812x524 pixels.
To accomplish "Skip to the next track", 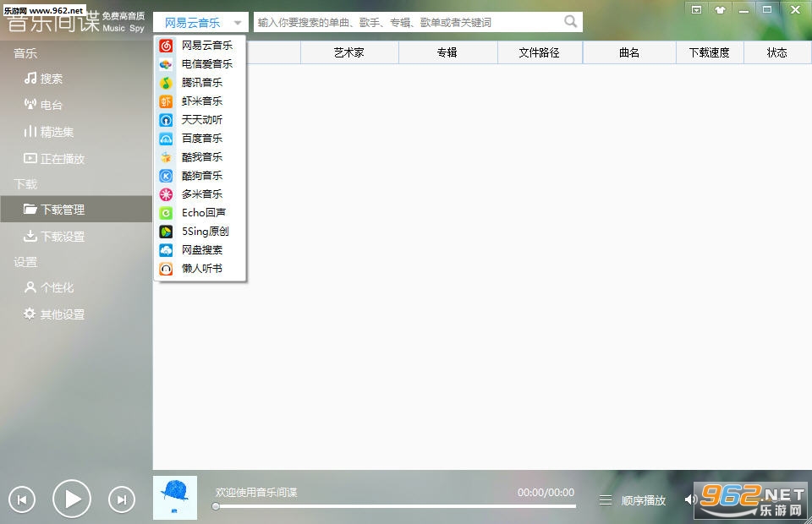I will point(122,499).
